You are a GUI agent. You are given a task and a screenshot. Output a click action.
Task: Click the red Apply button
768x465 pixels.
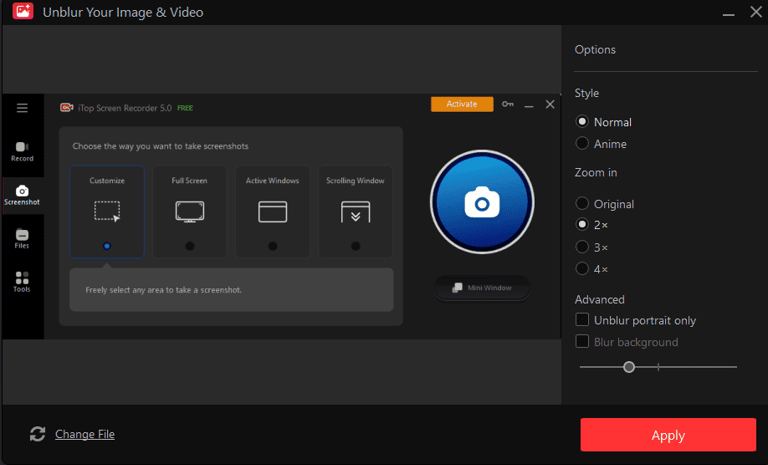click(x=668, y=435)
